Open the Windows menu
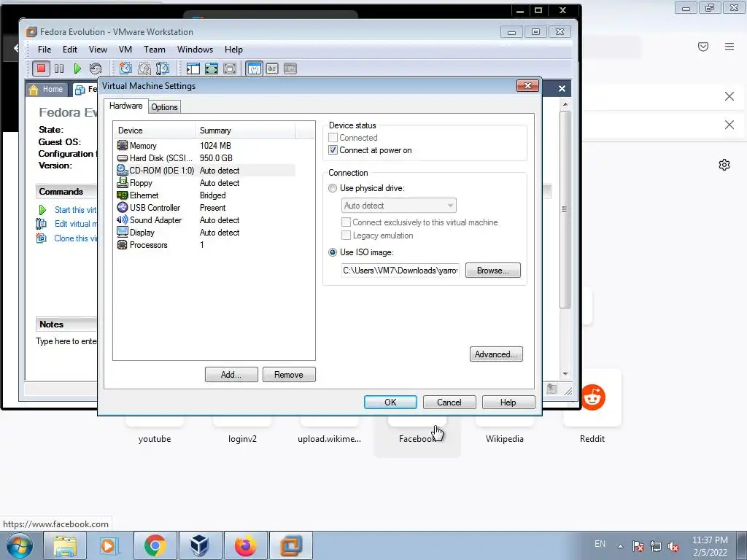Image resolution: width=747 pixels, height=560 pixels. pos(195,50)
